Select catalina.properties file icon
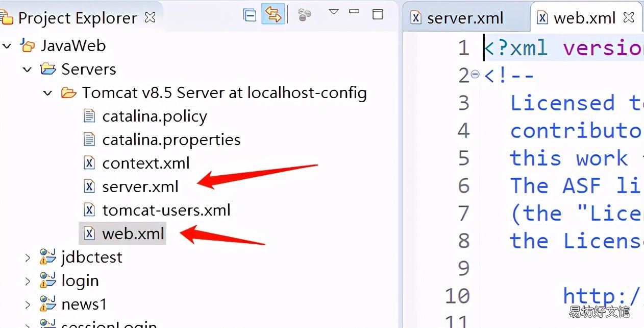The image size is (644, 328). coord(89,139)
